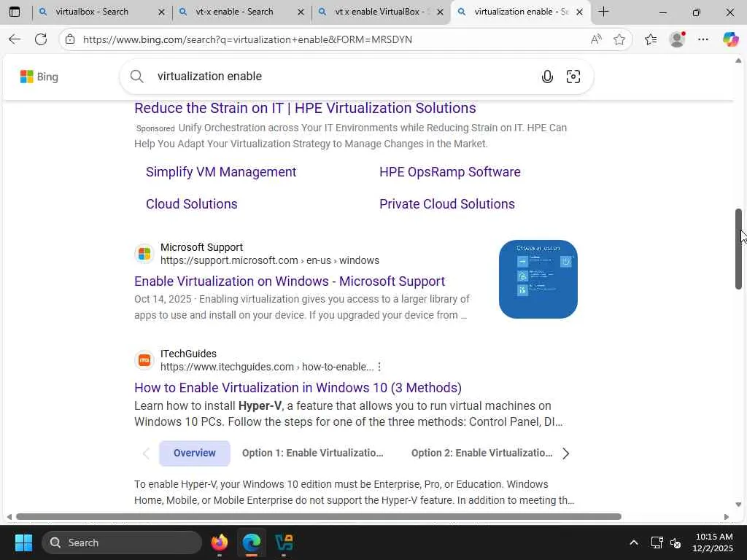Select the Overview tab under ITechGuides

point(194,453)
